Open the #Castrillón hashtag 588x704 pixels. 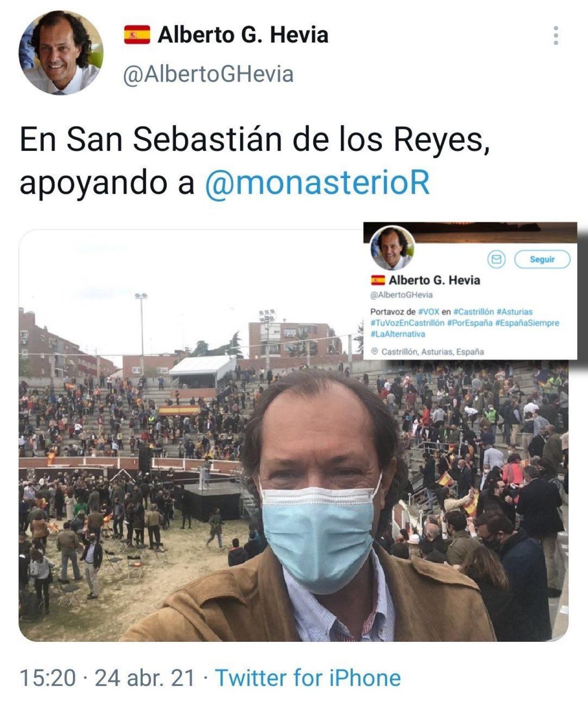[473, 312]
